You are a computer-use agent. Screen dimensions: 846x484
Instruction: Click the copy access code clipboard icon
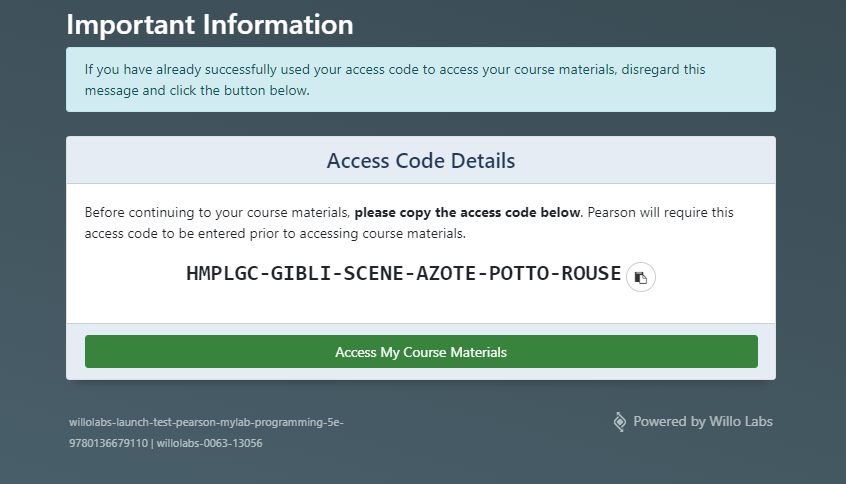tap(641, 277)
